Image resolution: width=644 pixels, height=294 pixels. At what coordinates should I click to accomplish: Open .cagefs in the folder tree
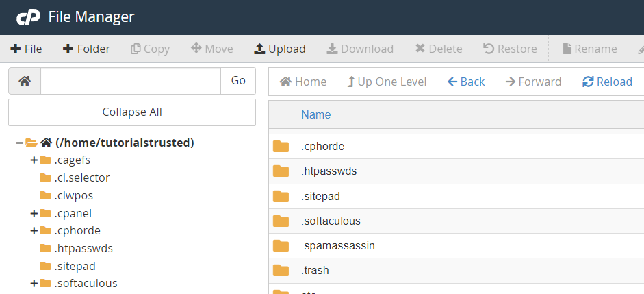[x=73, y=160]
